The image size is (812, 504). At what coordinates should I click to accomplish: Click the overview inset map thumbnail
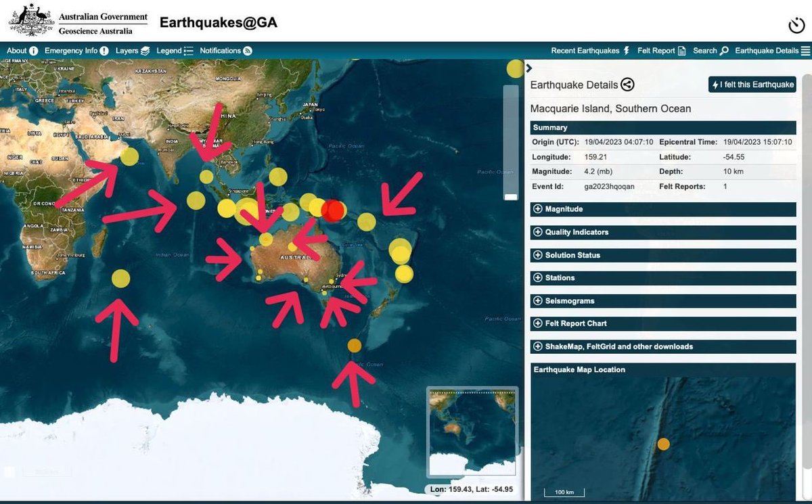pyautogui.click(x=472, y=432)
